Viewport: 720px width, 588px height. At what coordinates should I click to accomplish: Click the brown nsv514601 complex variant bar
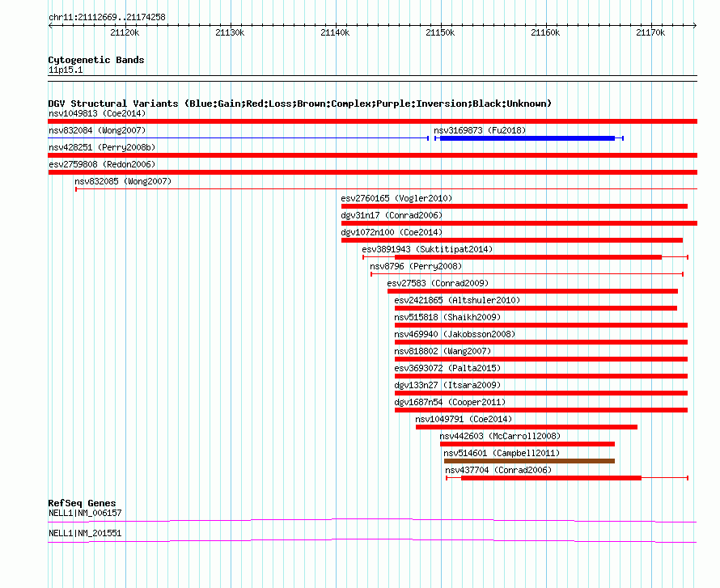tap(529, 461)
